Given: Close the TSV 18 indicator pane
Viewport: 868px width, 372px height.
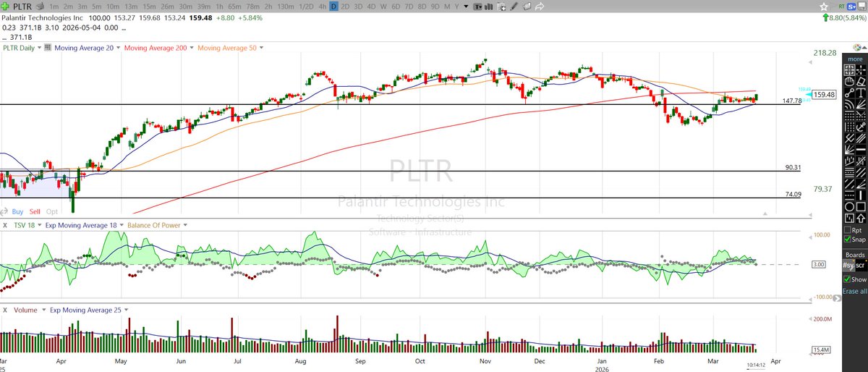Looking at the screenshot, I should (5, 225).
